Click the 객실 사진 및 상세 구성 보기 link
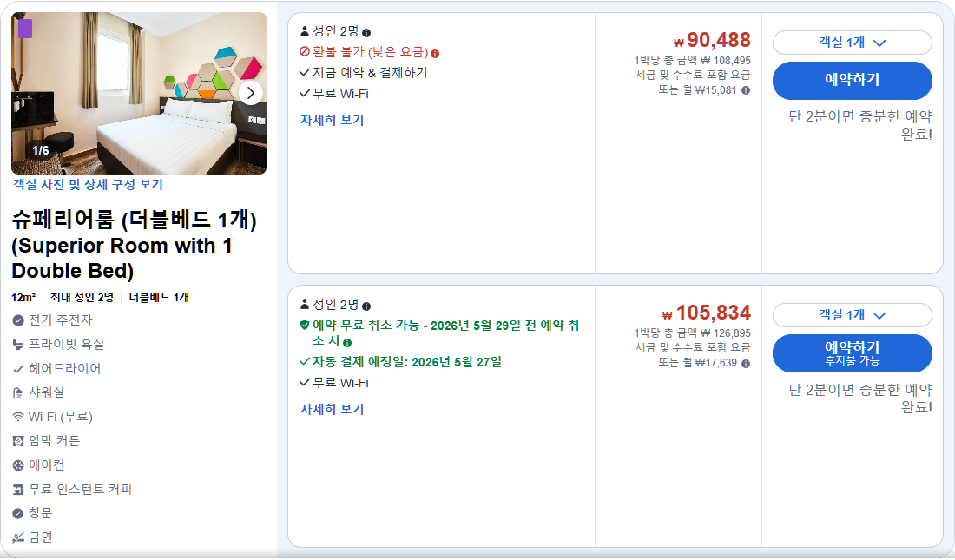 [x=88, y=185]
